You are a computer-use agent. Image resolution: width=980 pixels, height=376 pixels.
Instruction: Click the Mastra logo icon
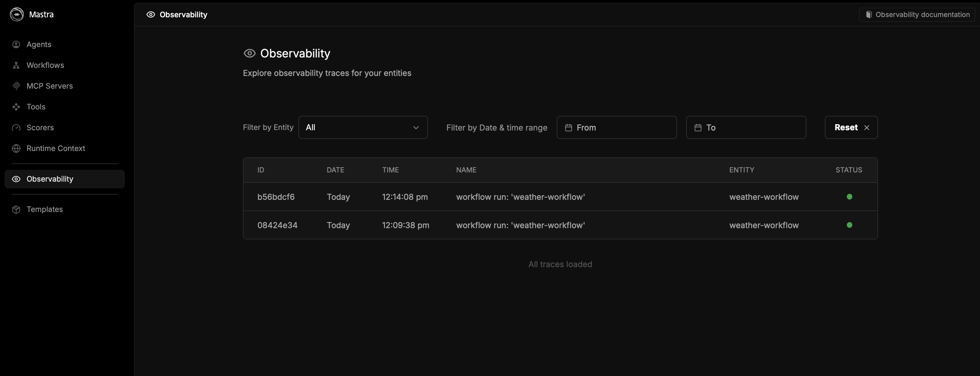click(17, 14)
